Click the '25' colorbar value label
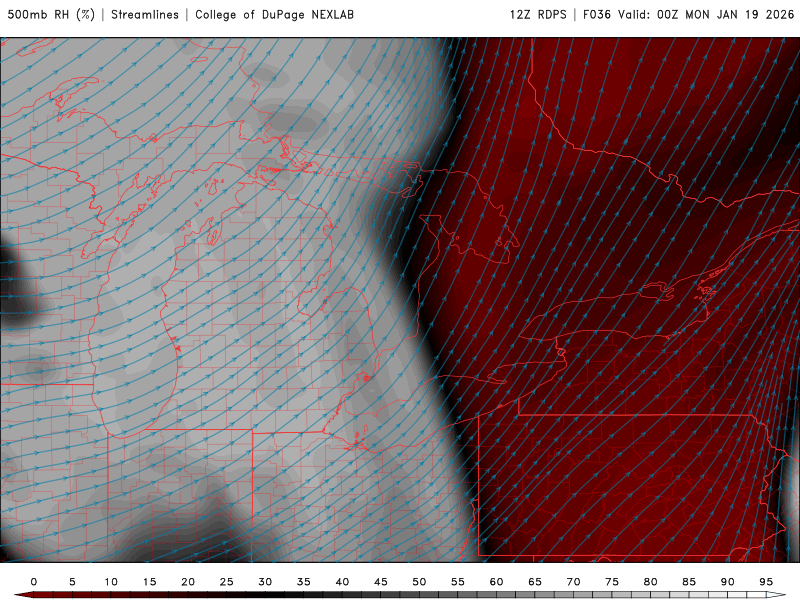 (227, 582)
